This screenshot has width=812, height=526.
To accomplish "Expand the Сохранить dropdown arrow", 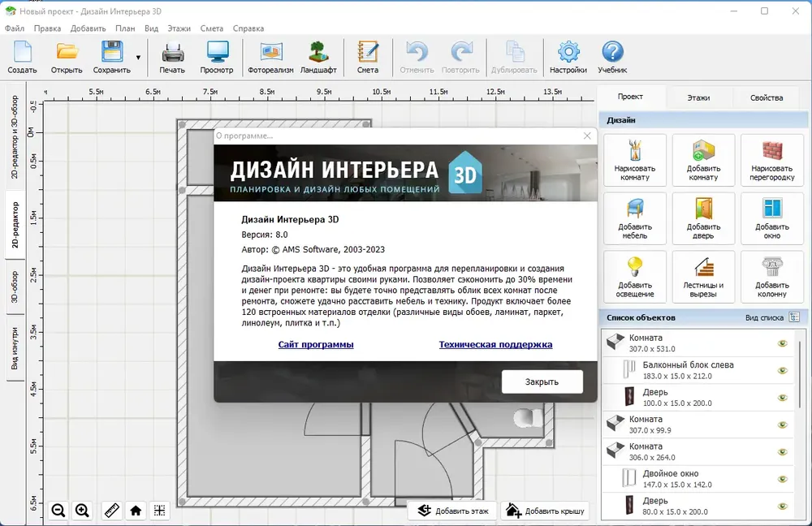I will click(138, 58).
